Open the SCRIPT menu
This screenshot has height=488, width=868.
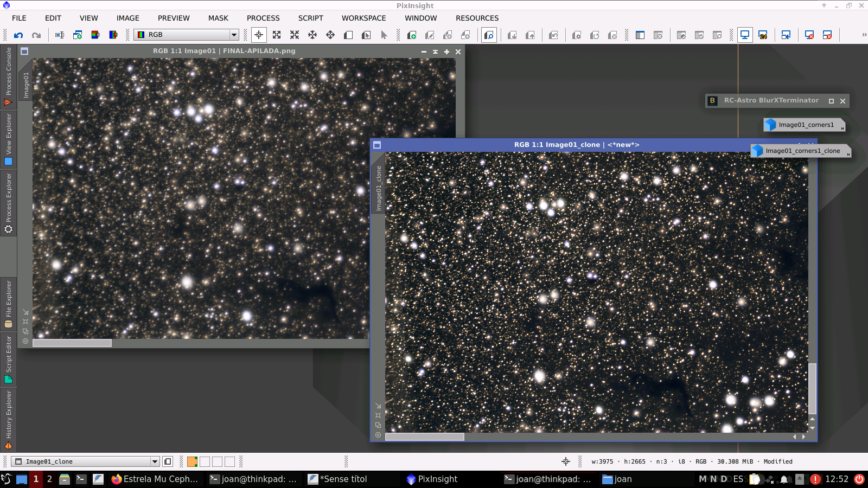point(310,18)
